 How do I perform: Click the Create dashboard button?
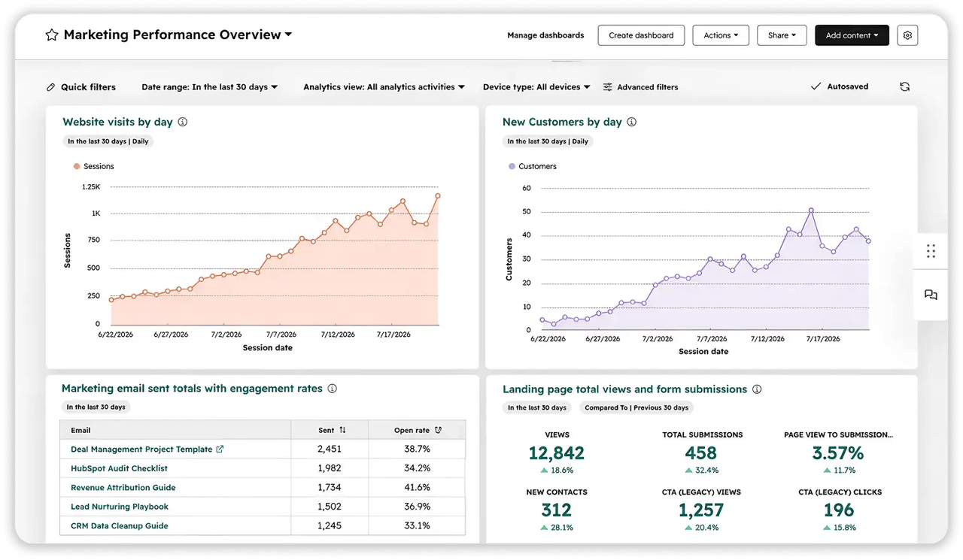tap(641, 35)
